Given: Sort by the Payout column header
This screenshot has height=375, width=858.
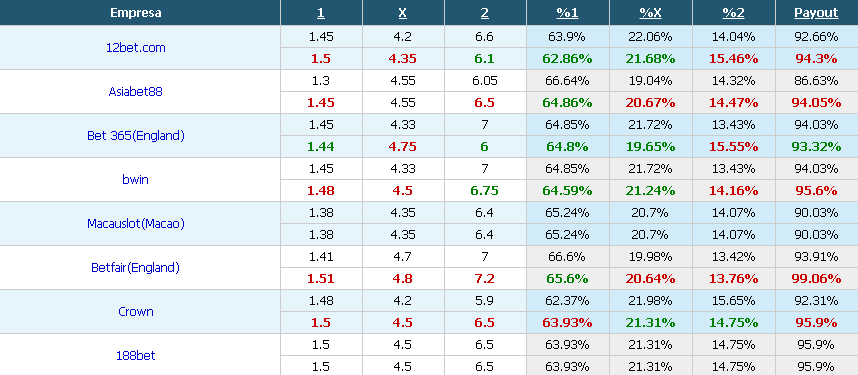Looking at the screenshot, I should pos(816,13).
